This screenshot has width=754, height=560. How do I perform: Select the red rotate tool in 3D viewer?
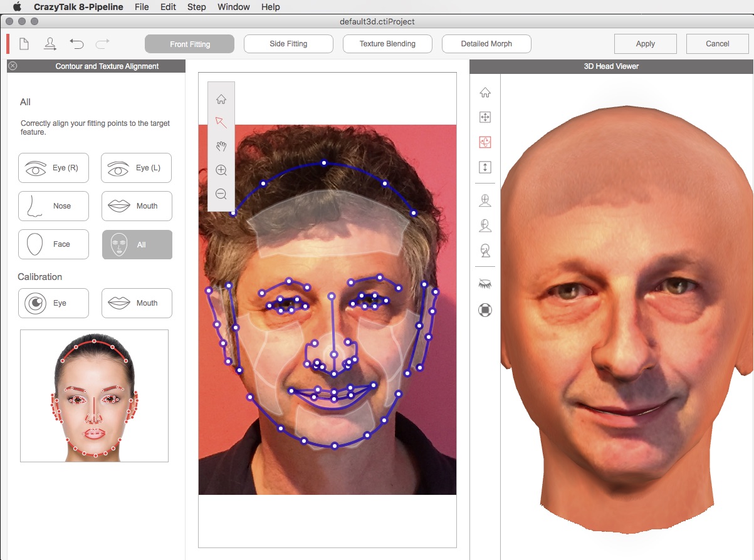pyautogui.click(x=484, y=142)
